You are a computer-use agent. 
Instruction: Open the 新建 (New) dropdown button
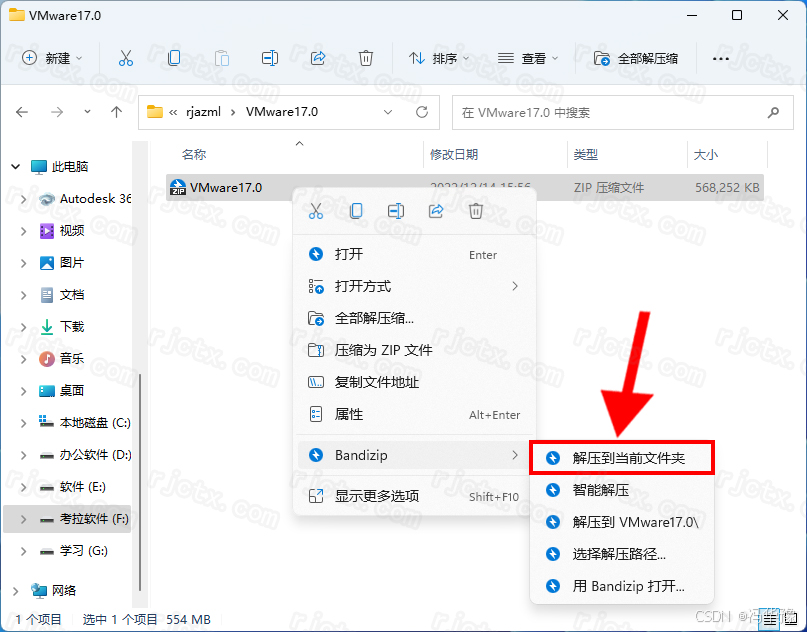[x=52, y=58]
